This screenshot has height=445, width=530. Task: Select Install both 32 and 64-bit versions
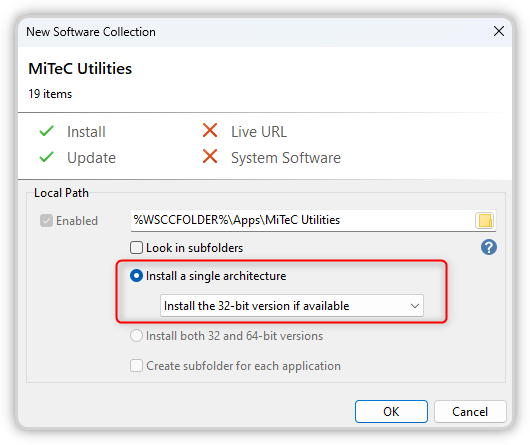click(137, 336)
